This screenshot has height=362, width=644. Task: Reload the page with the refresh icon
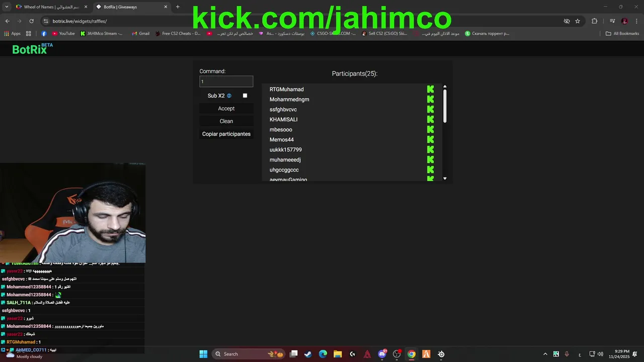(31, 21)
